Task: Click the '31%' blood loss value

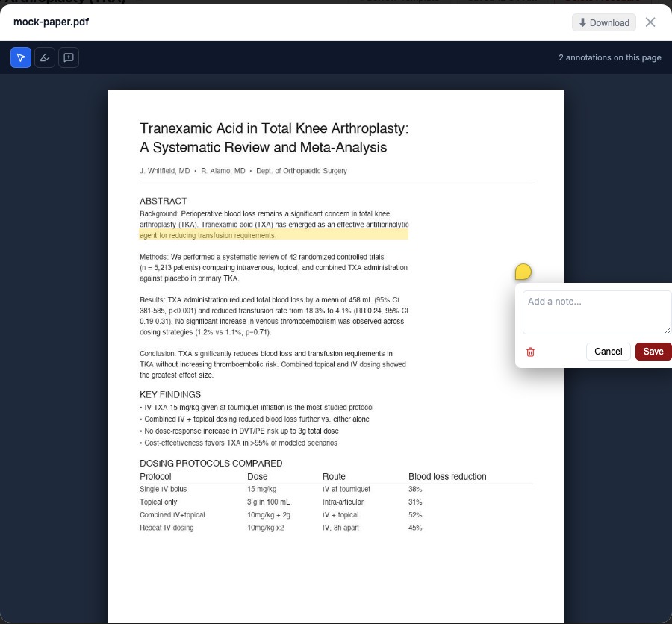Action: click(x=415, y=502)
